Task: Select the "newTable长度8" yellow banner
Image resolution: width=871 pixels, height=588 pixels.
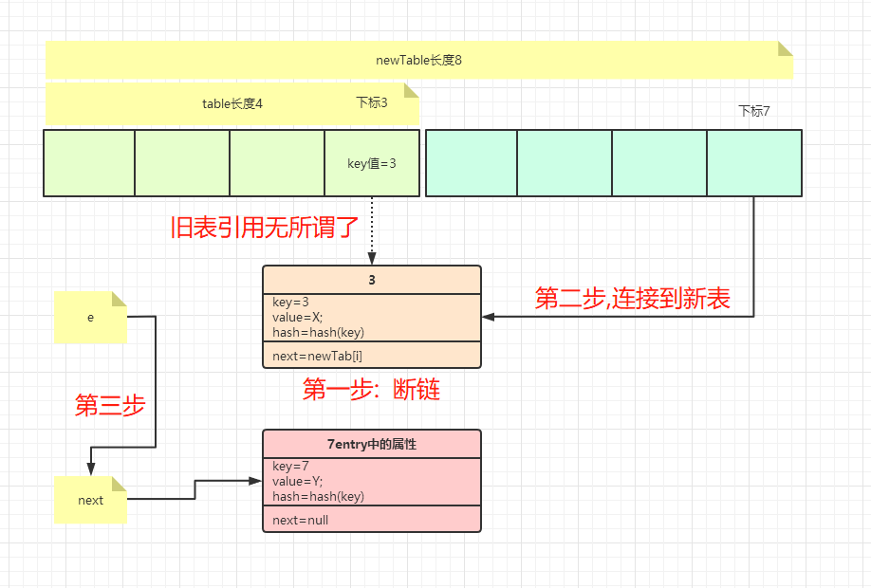Action: click(x=417, y=60)
